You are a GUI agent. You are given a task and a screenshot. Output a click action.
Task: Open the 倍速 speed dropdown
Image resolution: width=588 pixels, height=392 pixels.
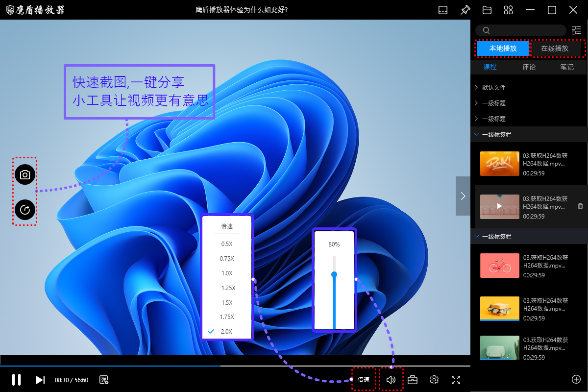[x=364, y=380]
